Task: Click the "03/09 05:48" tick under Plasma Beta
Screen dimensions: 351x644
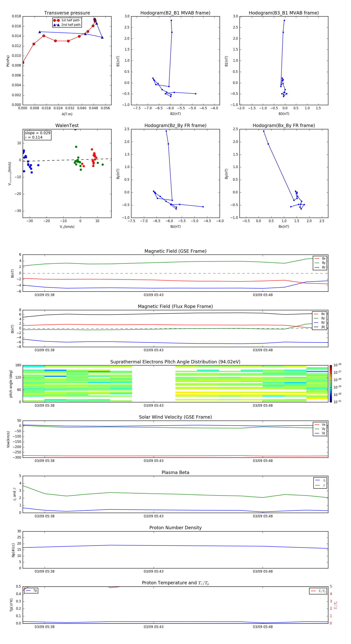Action: click(262, 516)
